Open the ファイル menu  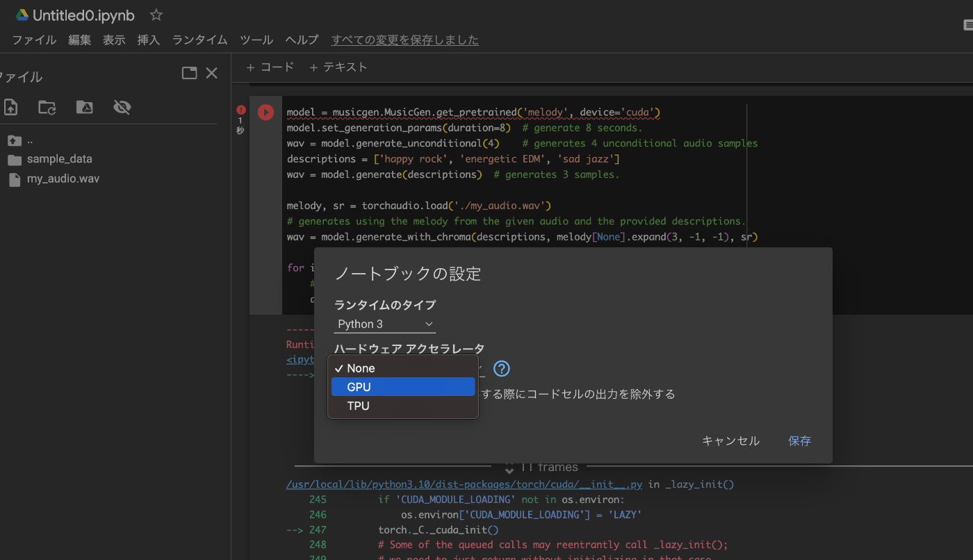tap(34, 40)
